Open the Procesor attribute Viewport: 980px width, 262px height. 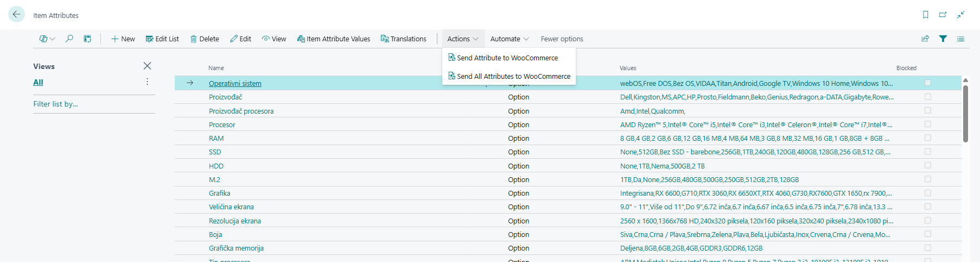click(222, 124)
